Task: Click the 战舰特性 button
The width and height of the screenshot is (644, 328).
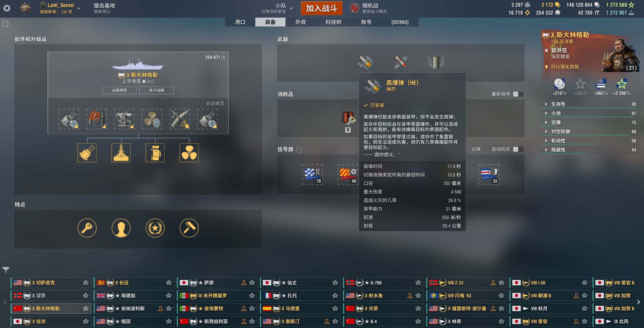Action: 119,90
